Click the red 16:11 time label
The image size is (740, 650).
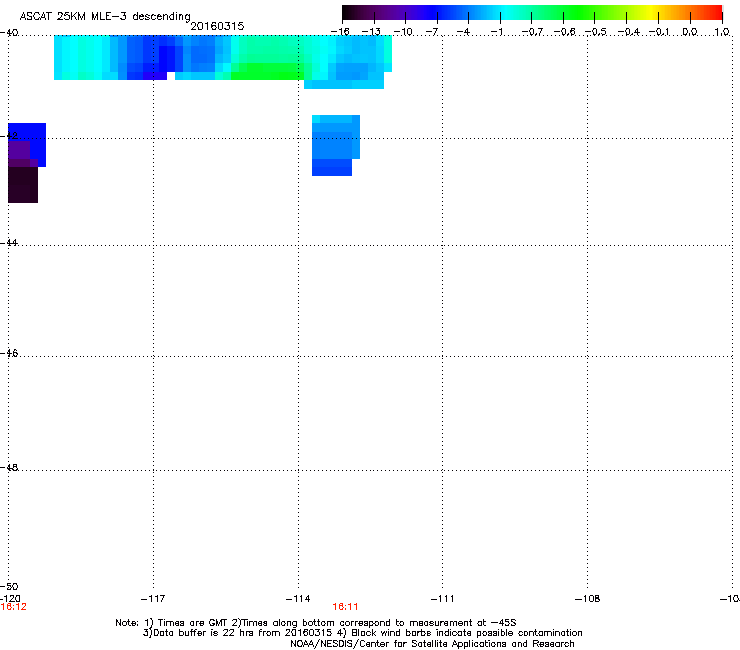pyautogui.click(x=345, y=607)
